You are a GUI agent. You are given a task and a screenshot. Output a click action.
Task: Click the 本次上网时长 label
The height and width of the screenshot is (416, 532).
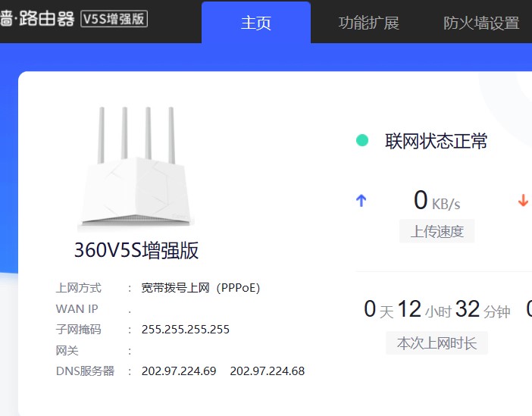437,343
